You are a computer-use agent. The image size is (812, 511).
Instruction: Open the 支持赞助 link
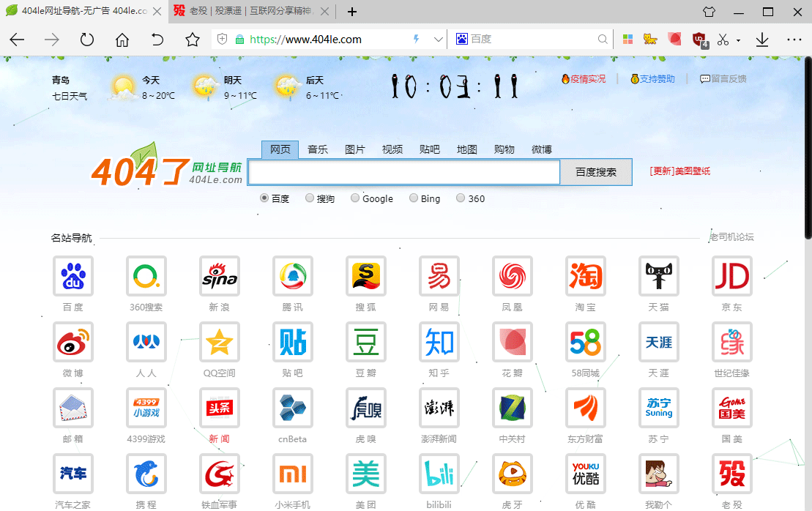652,78
